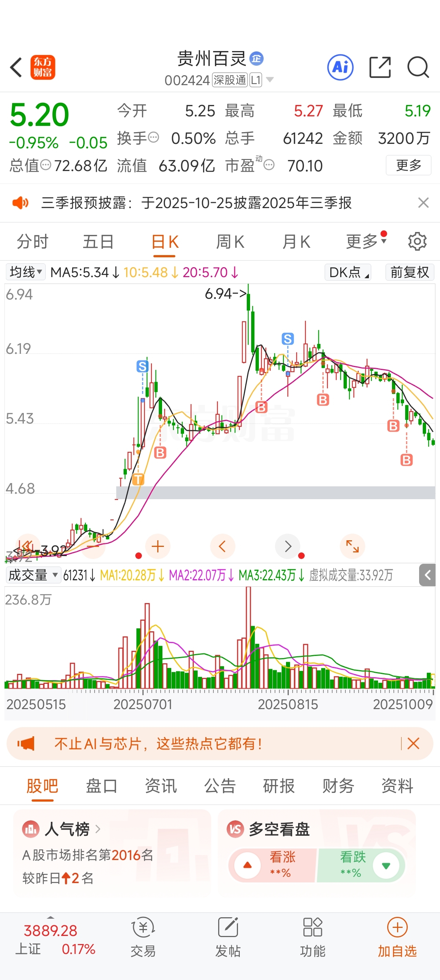The image size is (440, 980).
Task: Close the 不止AI与芯片 promo banner
Action: pos(413,743)
